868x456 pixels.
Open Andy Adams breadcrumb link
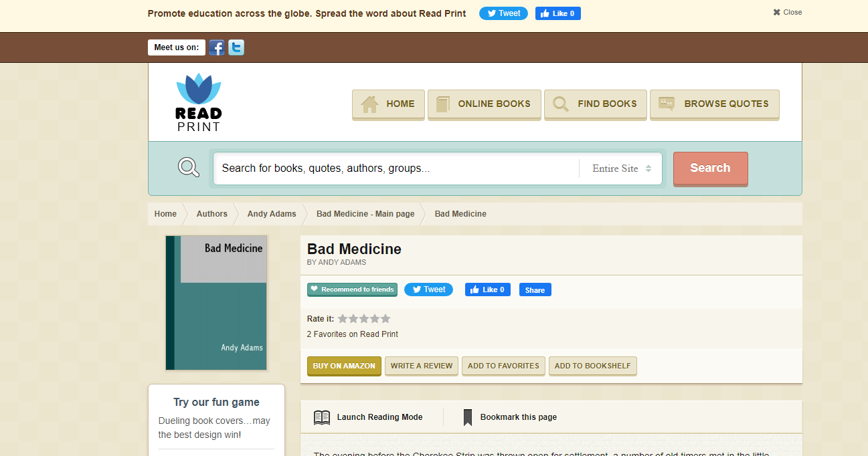(272, 214)
